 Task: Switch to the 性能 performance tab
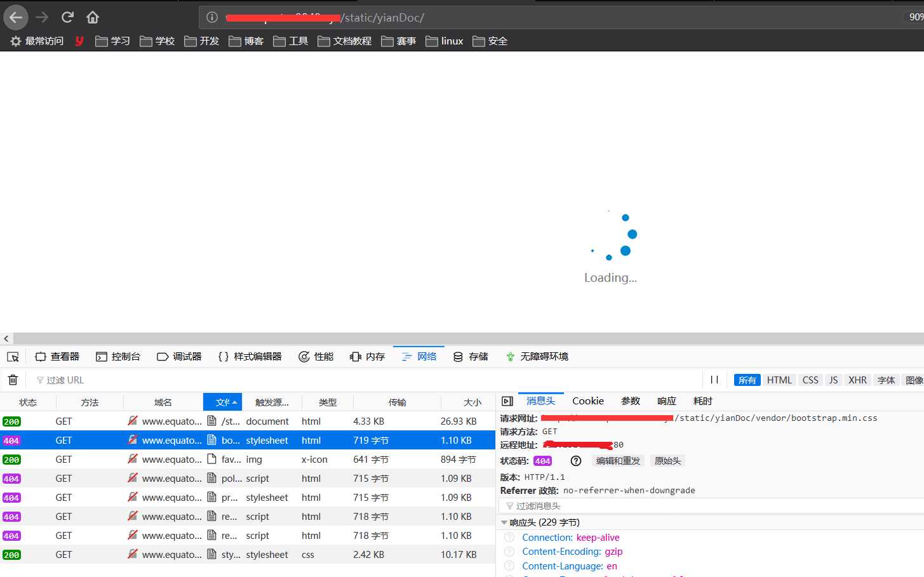(316, 357)
